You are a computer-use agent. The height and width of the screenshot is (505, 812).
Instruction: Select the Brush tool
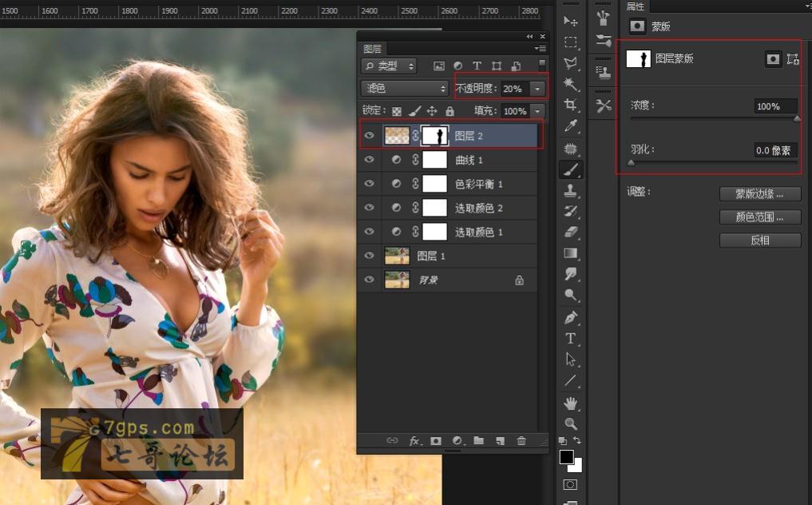pos(571,169)
